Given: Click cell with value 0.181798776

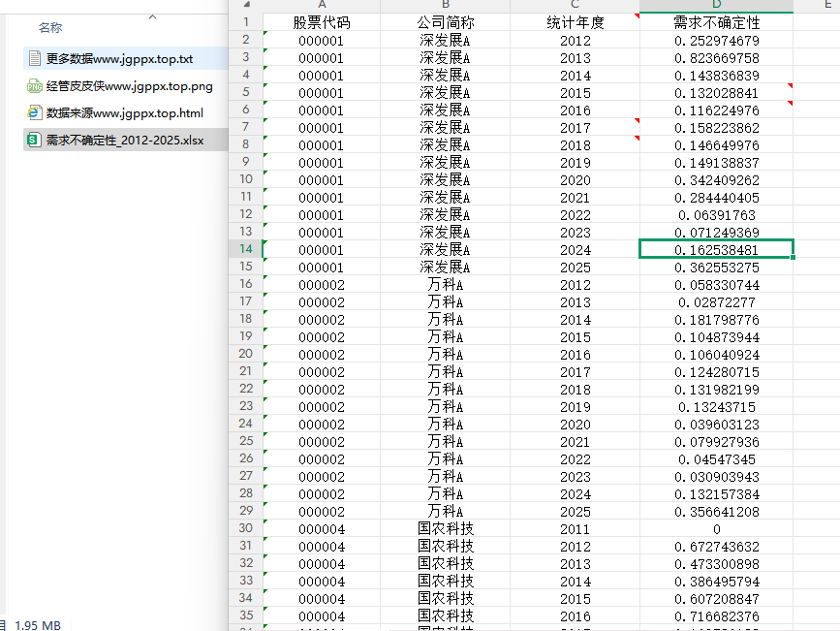Looking at the screenshot, I should (x=716, y=320).
